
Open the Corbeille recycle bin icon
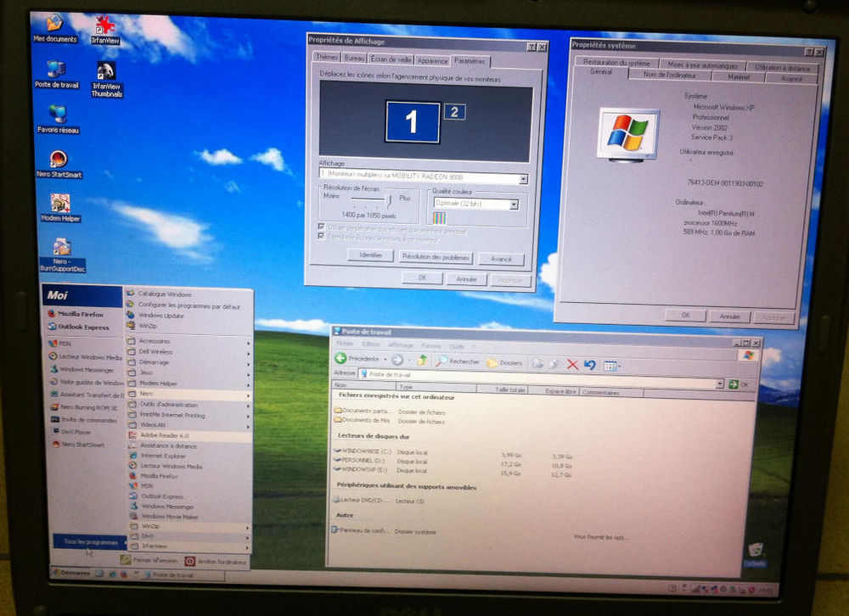[x=755, y=555]
